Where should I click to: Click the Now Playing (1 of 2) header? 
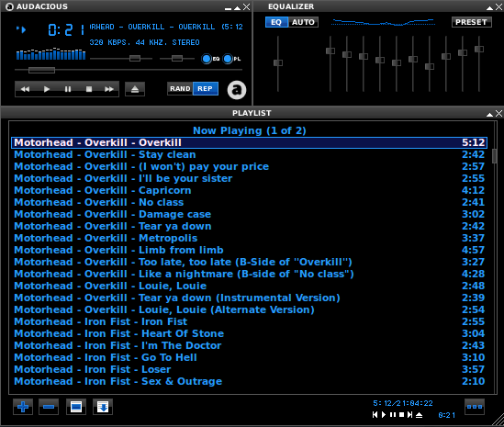(x=250, y=130)
